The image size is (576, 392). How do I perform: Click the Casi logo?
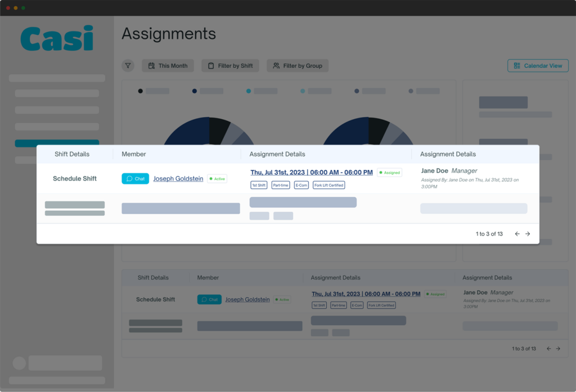57,39
